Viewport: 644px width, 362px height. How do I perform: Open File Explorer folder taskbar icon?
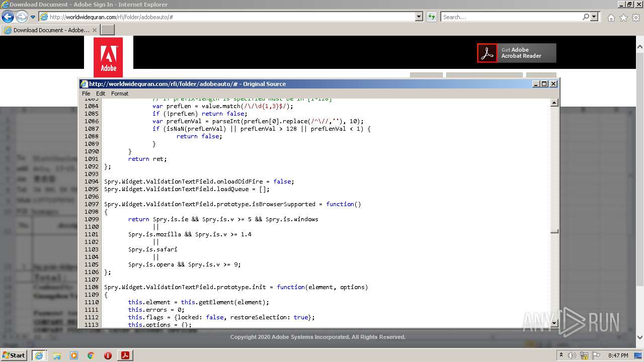(57, 355)
